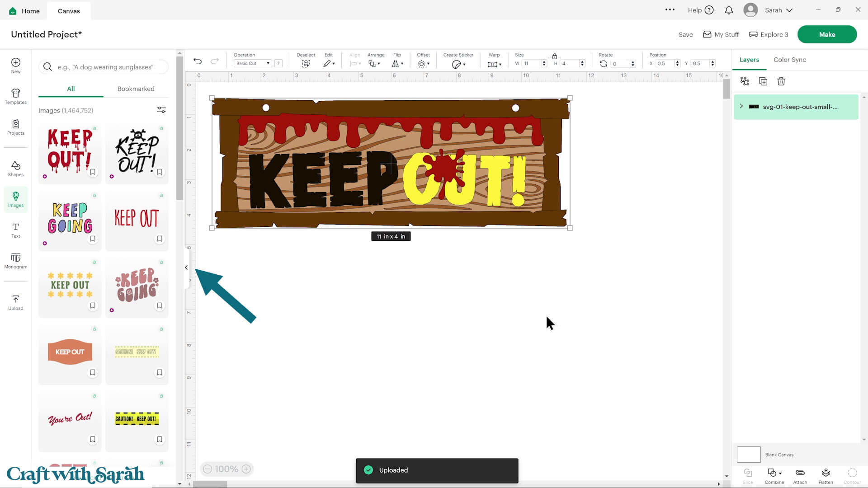Bookmark the red KEEP OUT! image
This screenshot has width=868, height=488.
pyautogui.click(x=93, y=172)
